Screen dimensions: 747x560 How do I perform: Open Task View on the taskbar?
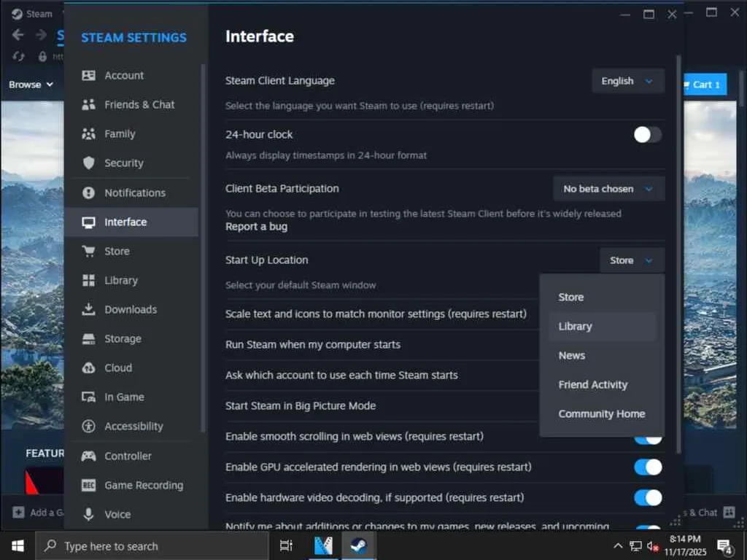tap(286, 545)
